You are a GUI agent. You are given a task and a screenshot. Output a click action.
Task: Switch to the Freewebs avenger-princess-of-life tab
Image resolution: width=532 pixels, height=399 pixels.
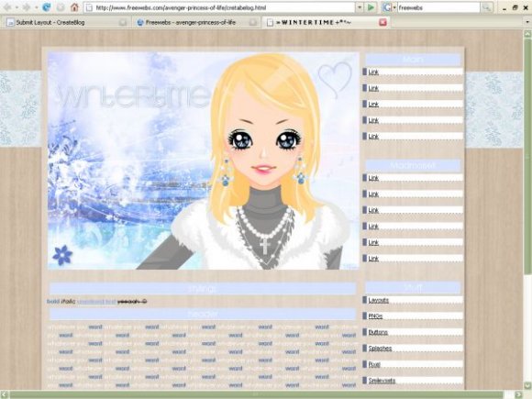point(196,22)
